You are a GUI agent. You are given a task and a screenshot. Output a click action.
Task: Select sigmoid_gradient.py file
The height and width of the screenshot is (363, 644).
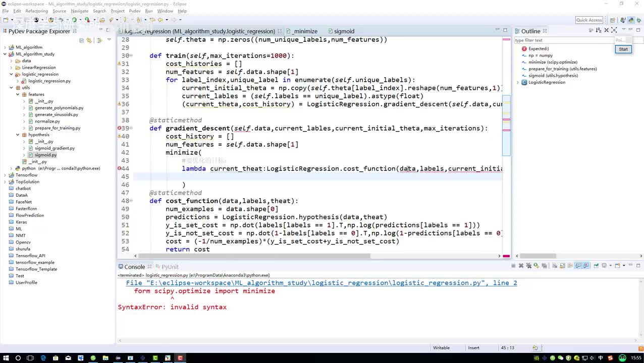[x=55, y=148]
